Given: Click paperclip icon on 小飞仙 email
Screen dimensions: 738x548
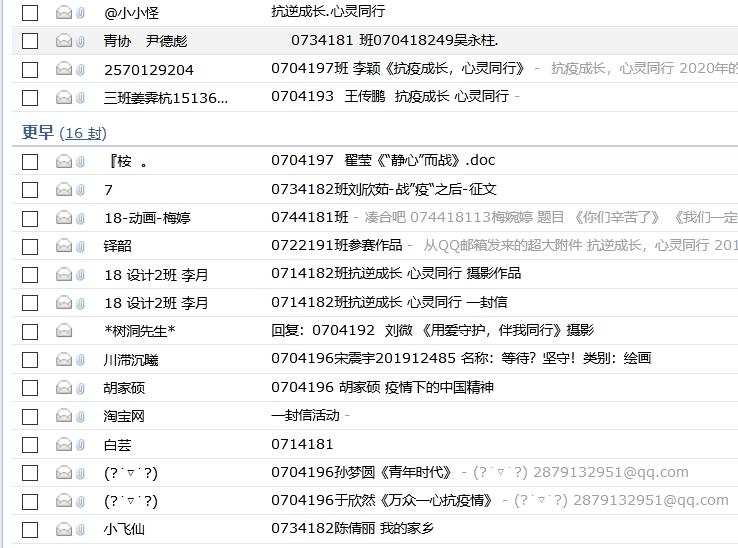Looking at the screenshot, I should coord(80,528).
